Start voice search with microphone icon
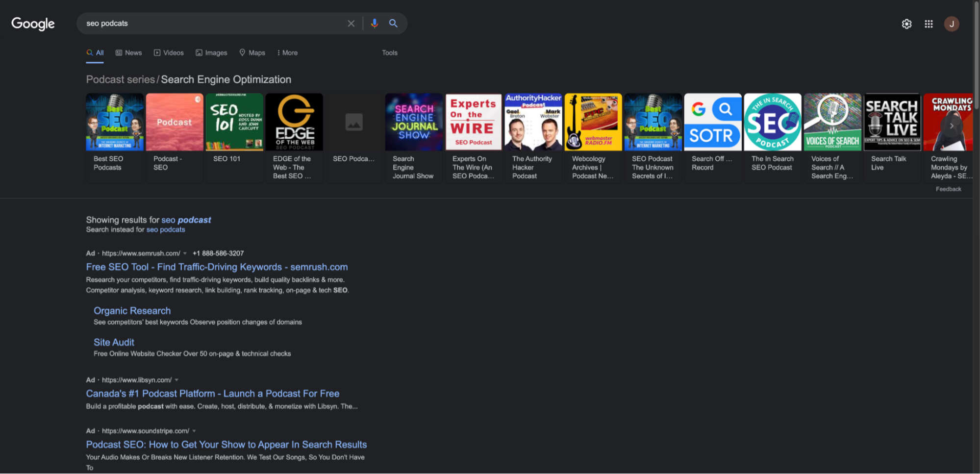This screenshot has height=474, width=980. tap(375, 23)
